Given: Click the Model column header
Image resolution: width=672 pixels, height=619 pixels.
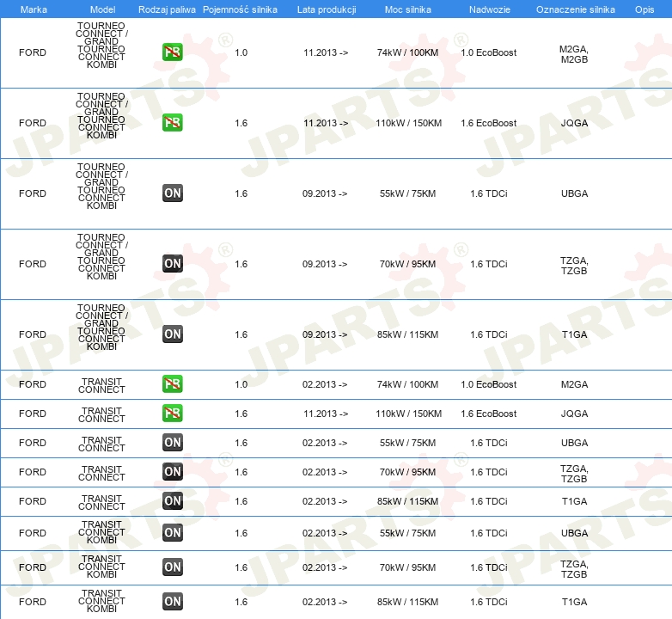Looking at the screenshot, I should [x=102, y=9].
